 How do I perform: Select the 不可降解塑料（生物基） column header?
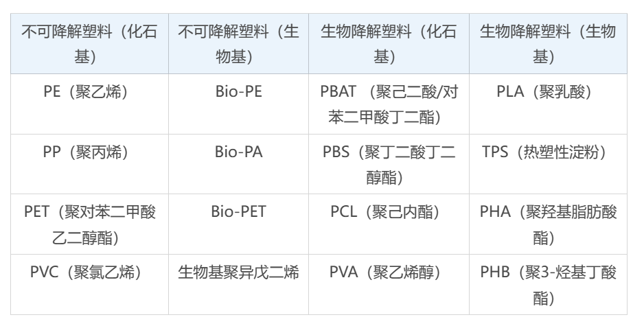point(238,43)
